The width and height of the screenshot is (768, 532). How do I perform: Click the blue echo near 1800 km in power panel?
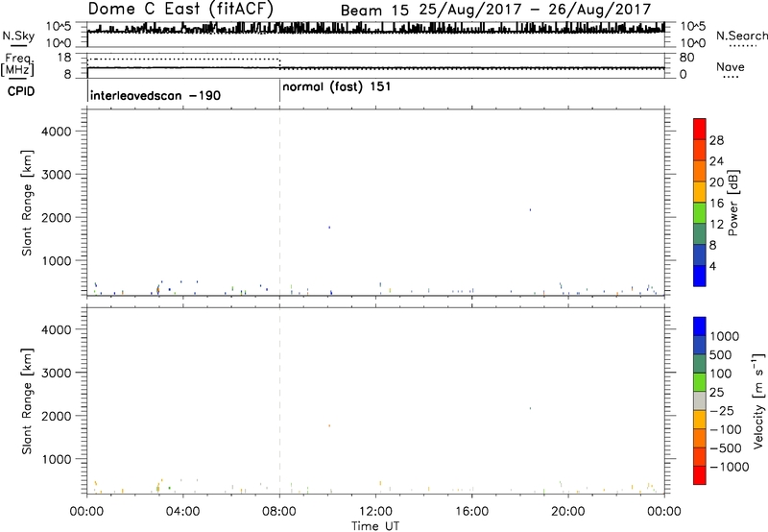329,228
